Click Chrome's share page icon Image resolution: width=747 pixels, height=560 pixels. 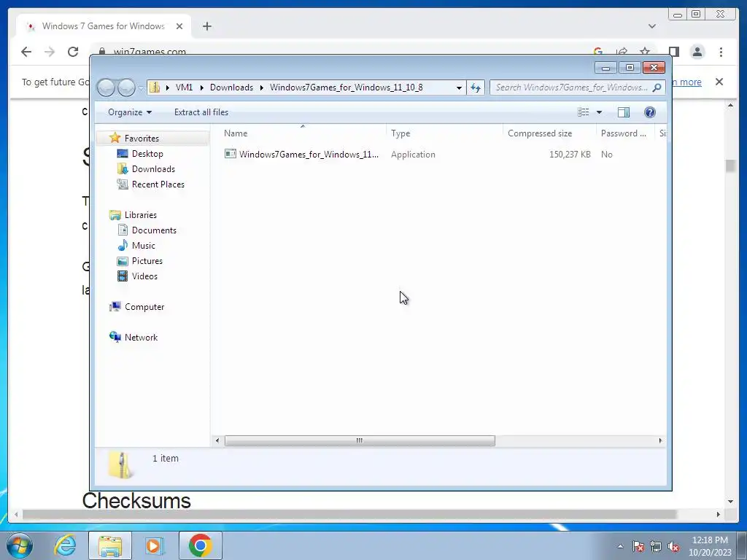coord(622,52)
